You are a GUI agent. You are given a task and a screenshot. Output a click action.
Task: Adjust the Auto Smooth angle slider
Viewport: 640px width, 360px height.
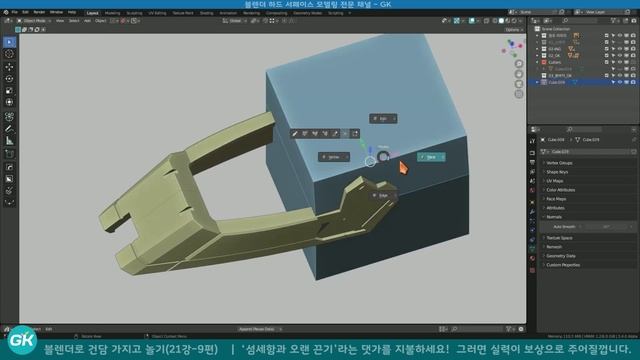pyautogui.click(x=609, y=227)
